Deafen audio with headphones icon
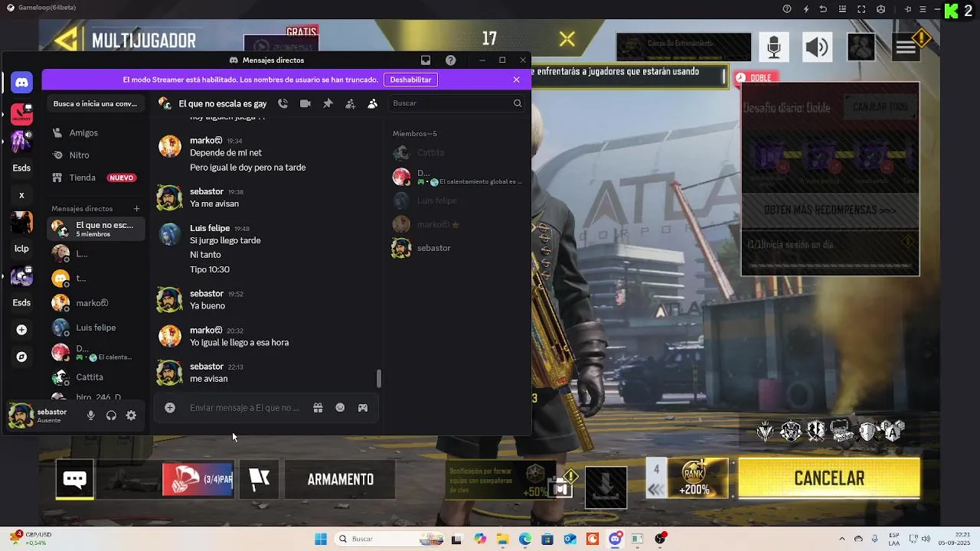 click(111, 416)
